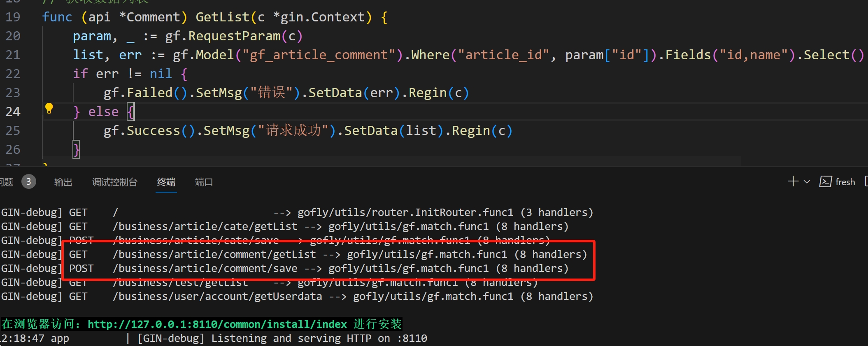Click the GetList function name on line 19
This screenshot has height=346, width=868.
[222, 17]
